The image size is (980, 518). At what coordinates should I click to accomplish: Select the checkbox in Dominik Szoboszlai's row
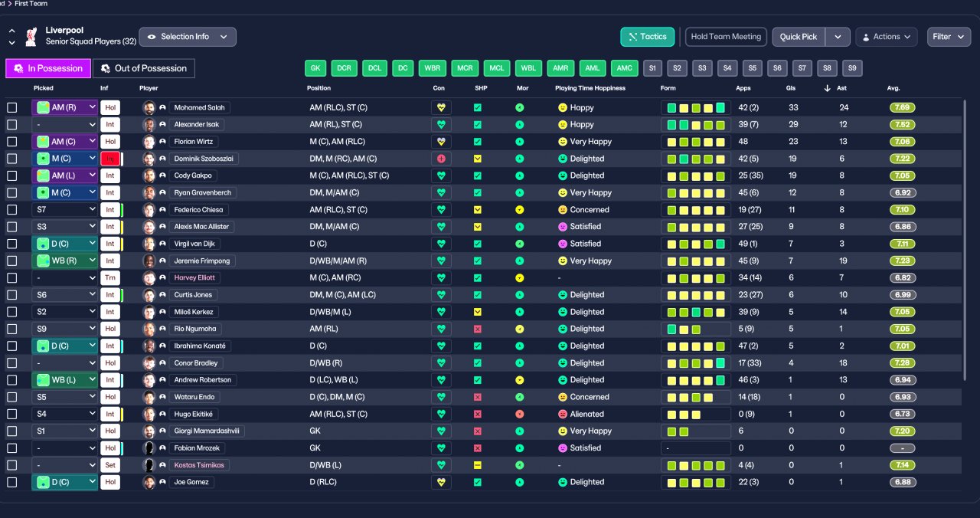click(x=11, y=159)
